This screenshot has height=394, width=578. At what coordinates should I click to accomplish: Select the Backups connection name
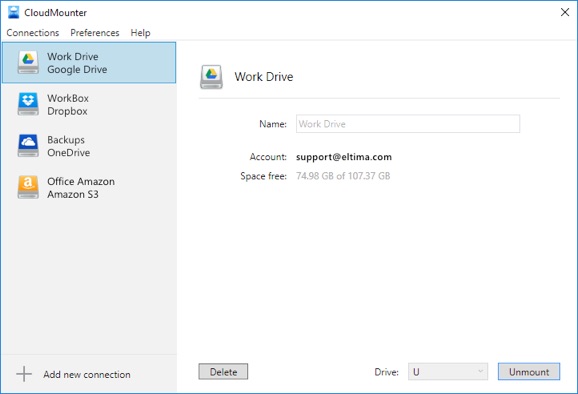point(66,140)
